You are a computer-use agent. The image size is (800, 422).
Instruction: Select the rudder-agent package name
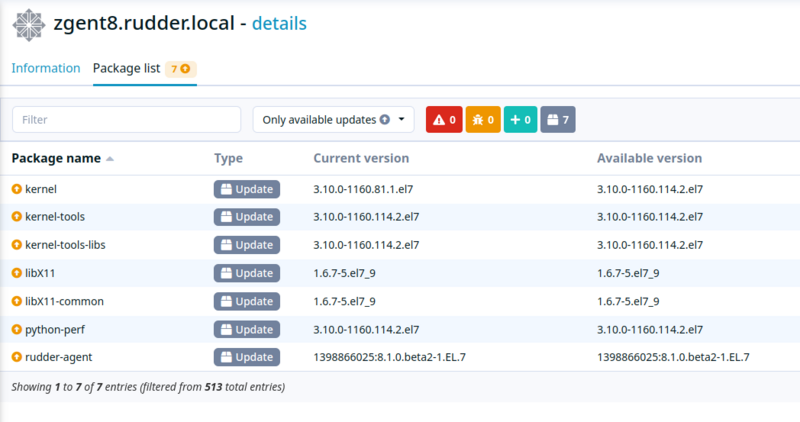pos(59,357)
